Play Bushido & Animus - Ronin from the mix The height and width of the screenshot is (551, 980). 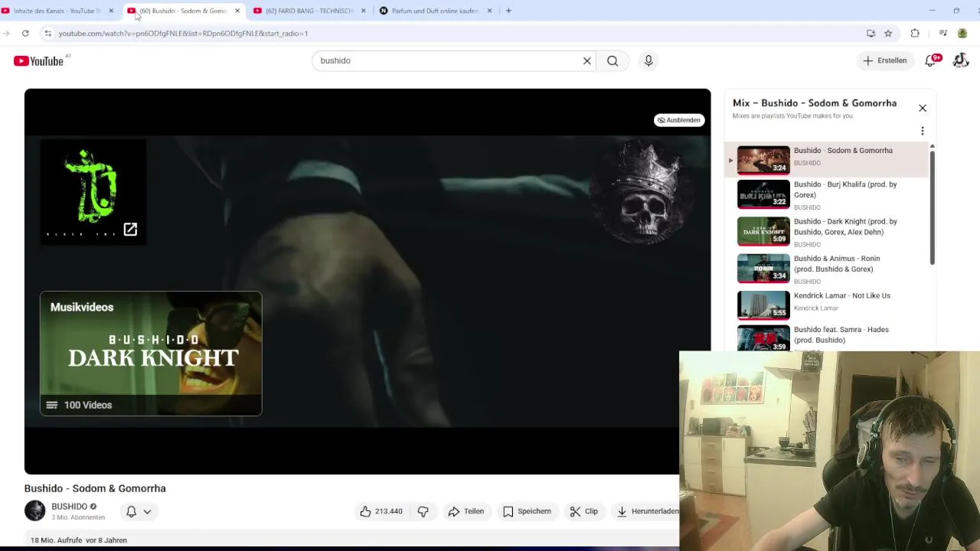pos(827,269)
